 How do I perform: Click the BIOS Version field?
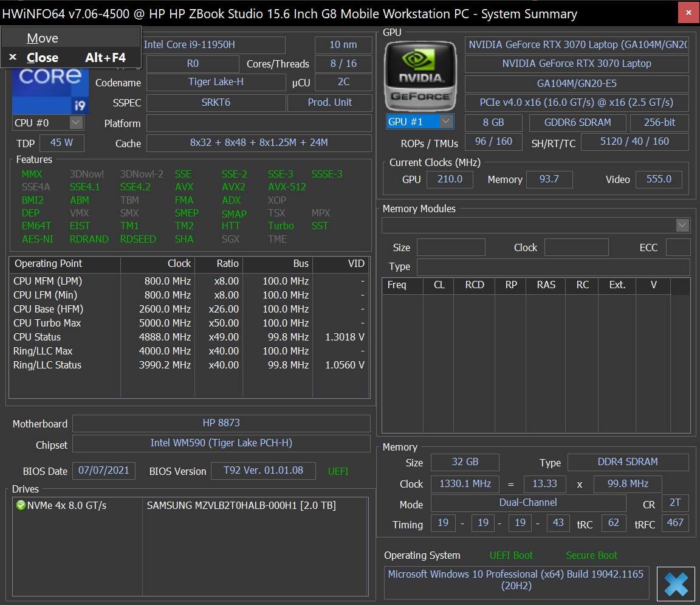263,471
